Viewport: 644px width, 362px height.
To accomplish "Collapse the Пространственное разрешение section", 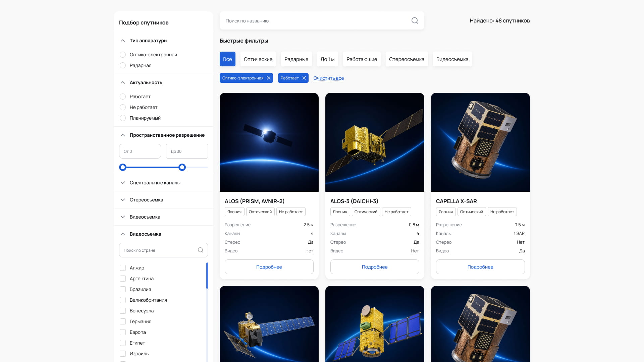I will click(x=123, y=135).
